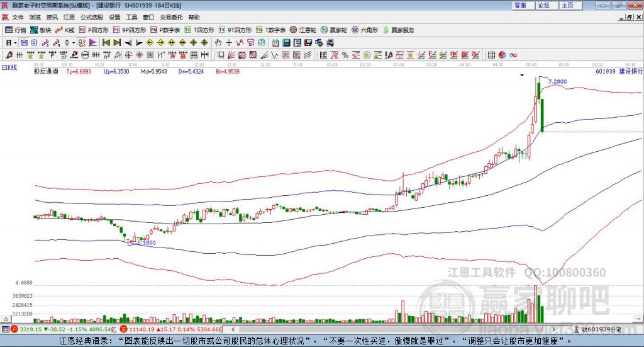The width and height of the screenshot is (644, 347).
Task: Click the 客服 button in the title bar
Action: pyautogui.click(x=523, y=5)
